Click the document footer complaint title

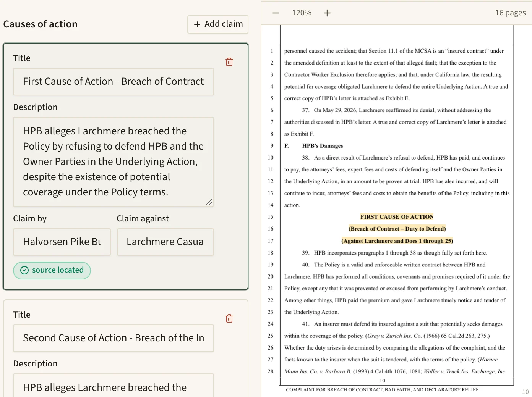pos(382,390)
